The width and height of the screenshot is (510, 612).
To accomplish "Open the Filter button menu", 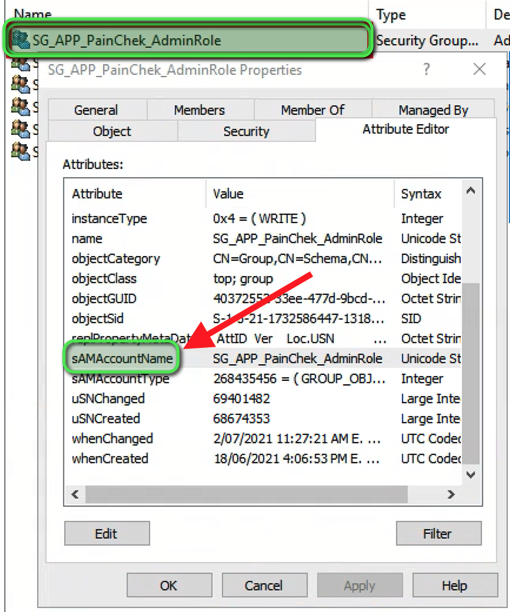I will (439, 533).
